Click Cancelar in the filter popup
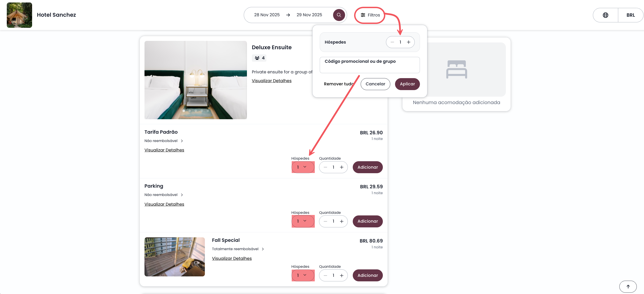Image resolution: width=644 pixels, height=294 pixels. (x=375, y=84)
